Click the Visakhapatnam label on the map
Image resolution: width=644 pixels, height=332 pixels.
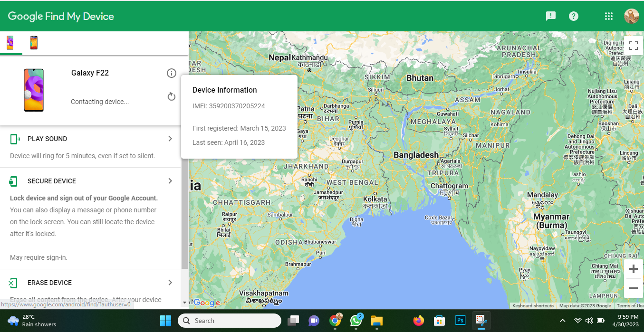263,293
